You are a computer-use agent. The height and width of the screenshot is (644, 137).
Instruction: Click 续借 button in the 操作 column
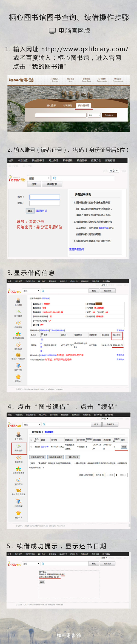point(124,447)
